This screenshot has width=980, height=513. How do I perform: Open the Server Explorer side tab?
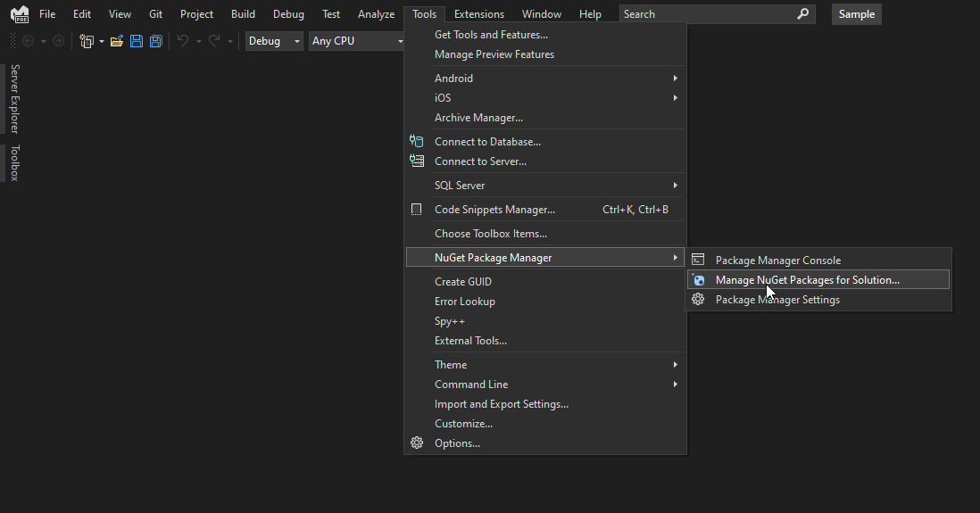point(14,99)
